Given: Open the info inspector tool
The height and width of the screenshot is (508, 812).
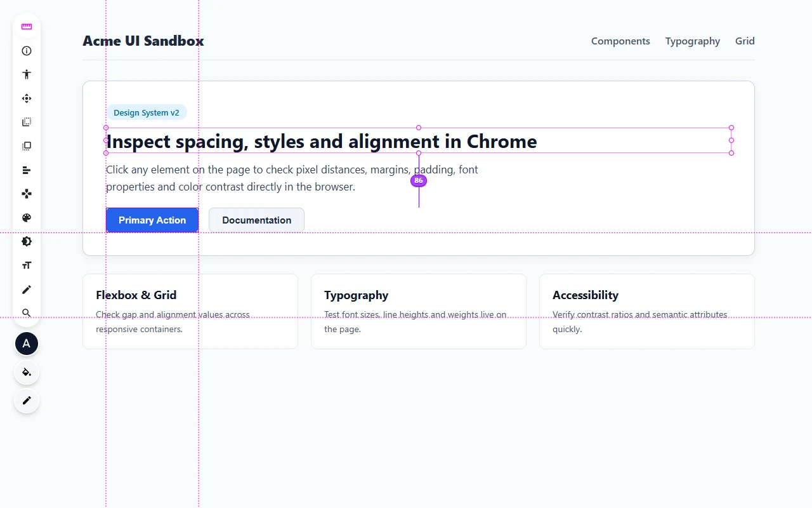Looking at the screenshot, I should 27,51.
